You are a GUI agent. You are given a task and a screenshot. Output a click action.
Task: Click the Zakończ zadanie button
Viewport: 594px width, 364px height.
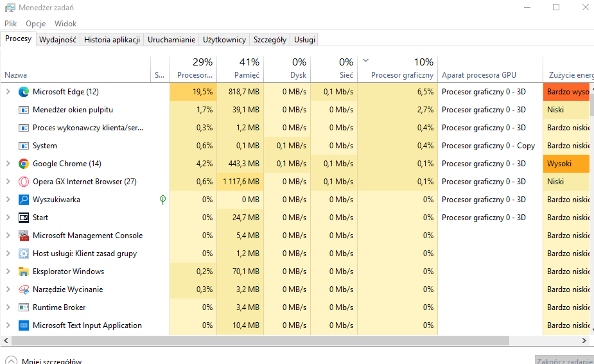click(x=564, y=361)
